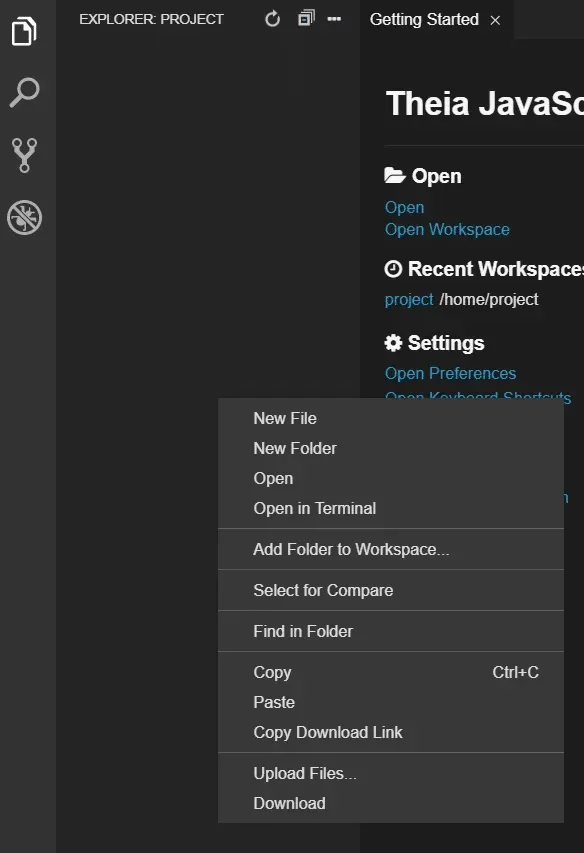Image resolution: width=584 pixels, height=853 pixels.
Task: Open the Debug view bug icon
Action: tap(24, 218)
